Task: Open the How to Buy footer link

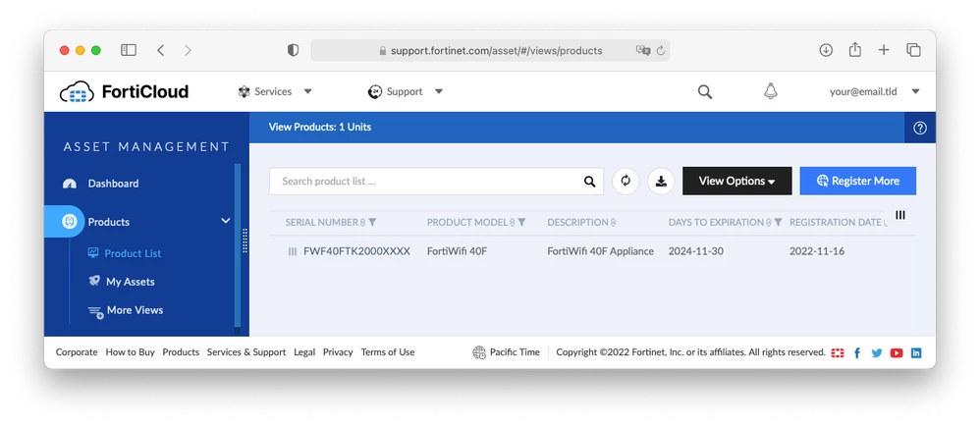Action: pyautogui.click(x=130, y=352)
